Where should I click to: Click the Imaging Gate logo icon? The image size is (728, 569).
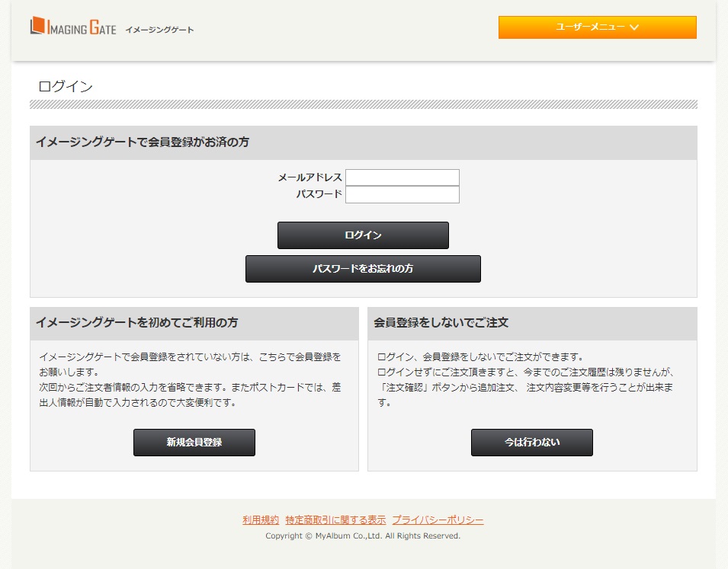38,27
